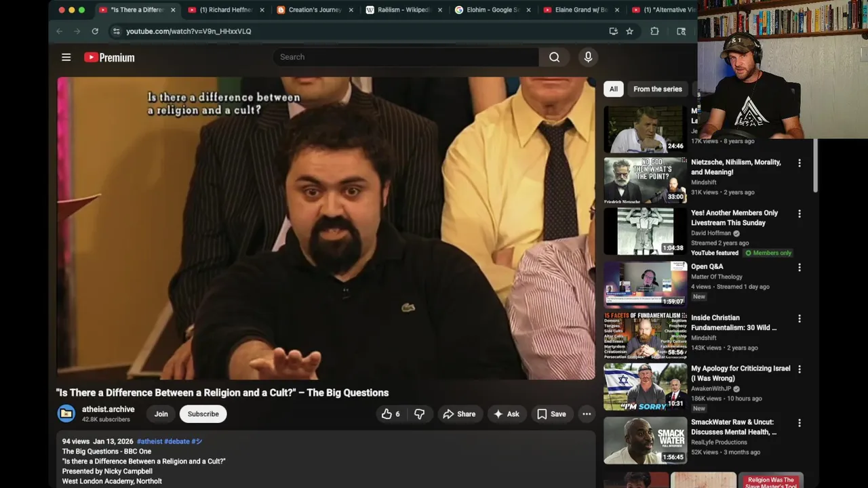Click the atheist.archive channel avatar
Screen dimensions: 868x488
(x=66, y=413)
